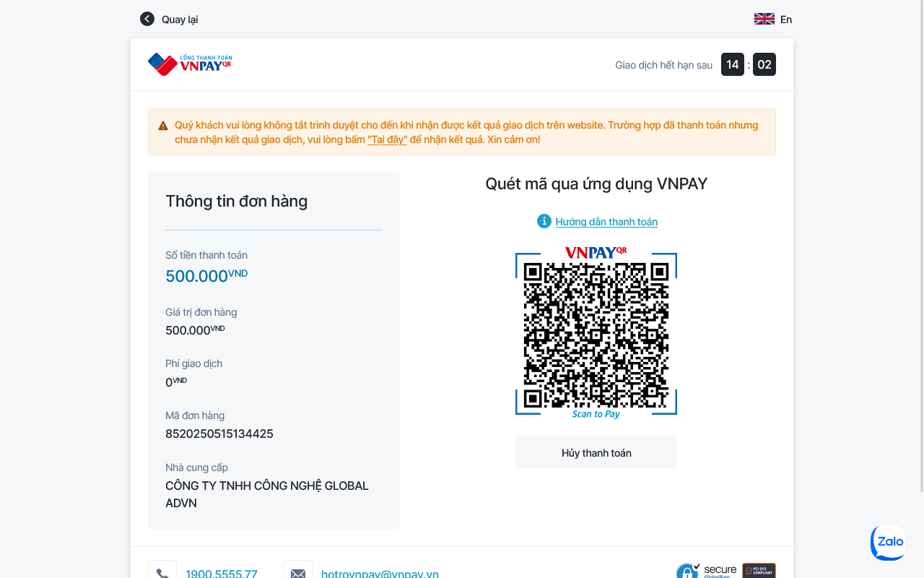Click the Giao dịch hết hạn sau label
Screen dimensions: 924x578
663,65
